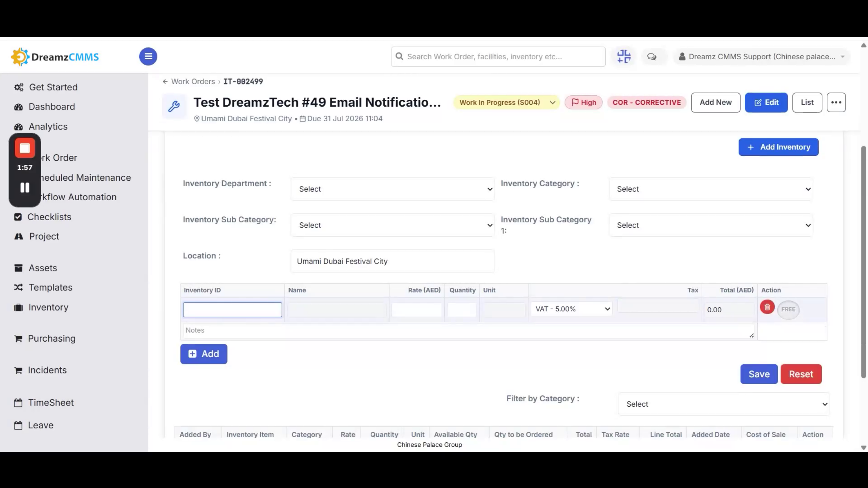Follow the Work Orders breadcrumb link

coord(193,82)
